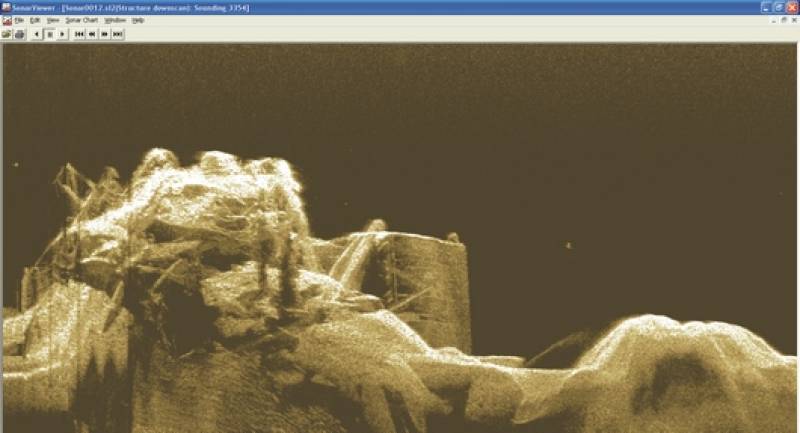Rewind the sonar recording

pyautogui.click(x=92, y=34)
